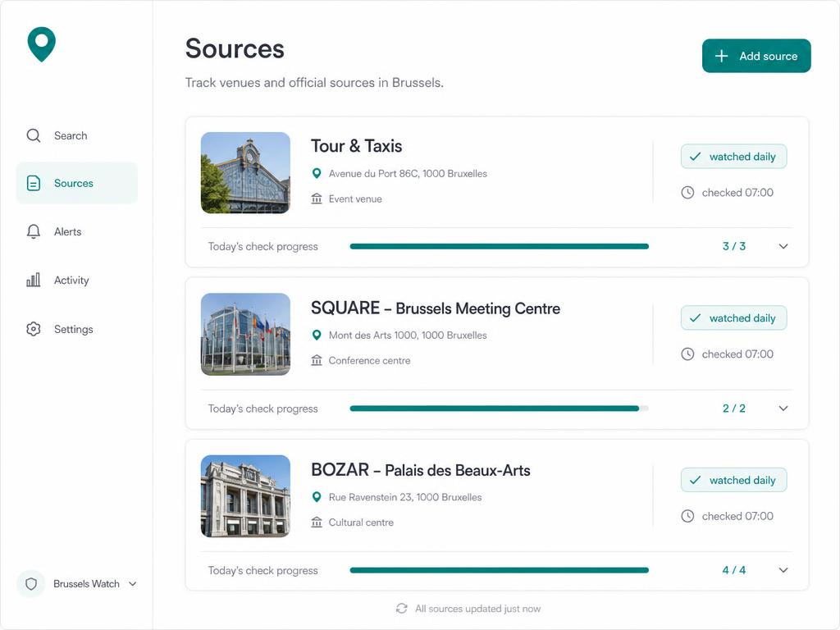Click All sources updated just now text
The image size is (840, 630).
click(478, 609)
